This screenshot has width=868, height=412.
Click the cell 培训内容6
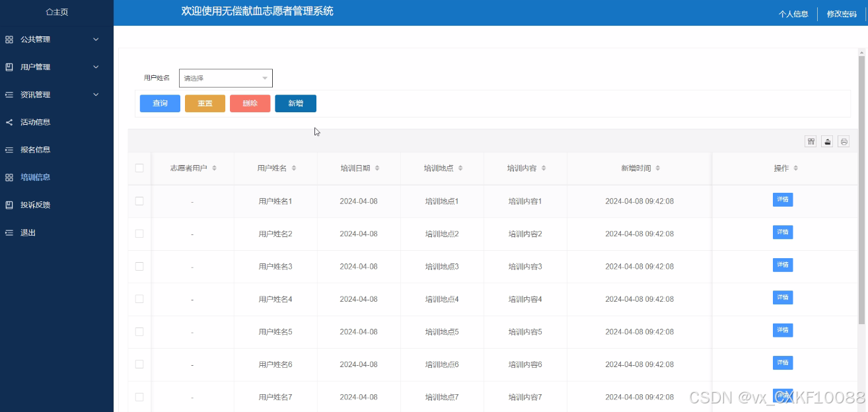coord(525,365)
